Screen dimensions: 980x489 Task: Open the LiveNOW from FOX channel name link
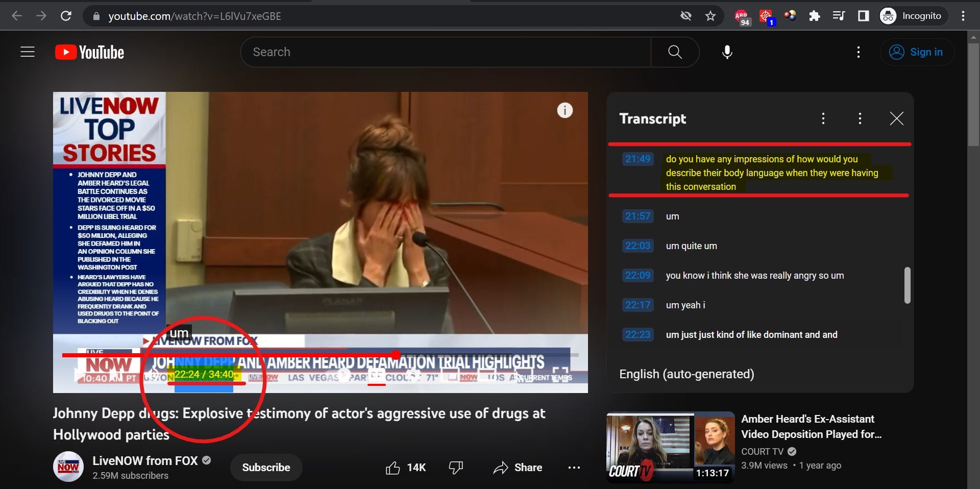click(145, 460)
